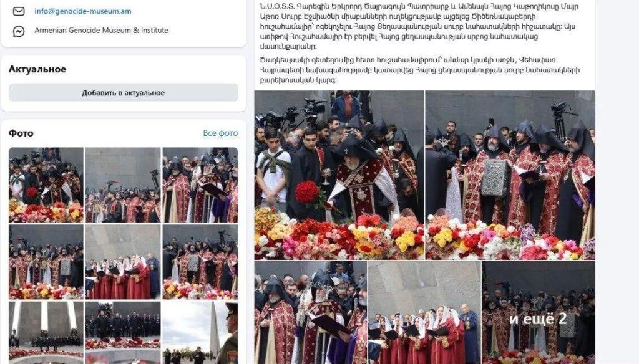
Task: Open the Все фото link
Action: pos(220,133)
